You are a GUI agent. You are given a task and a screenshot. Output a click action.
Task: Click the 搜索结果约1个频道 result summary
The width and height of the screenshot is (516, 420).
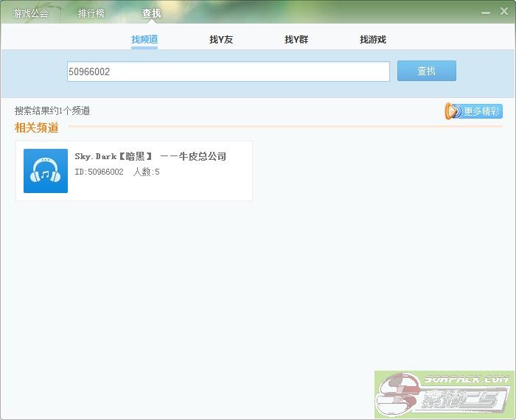[52, 111]
